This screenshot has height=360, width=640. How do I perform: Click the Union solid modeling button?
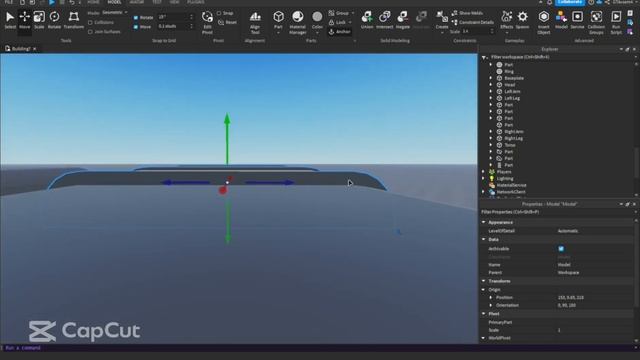click(367, 20)
